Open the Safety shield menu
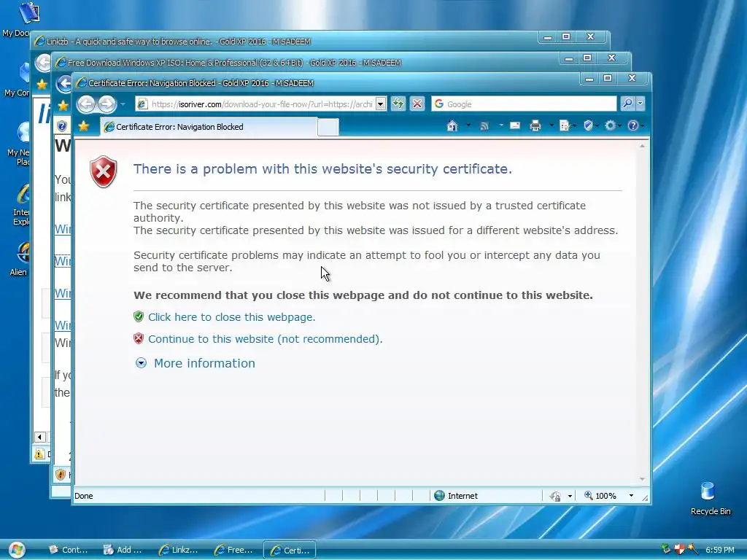The image size is (747, 560). [589, 125]
